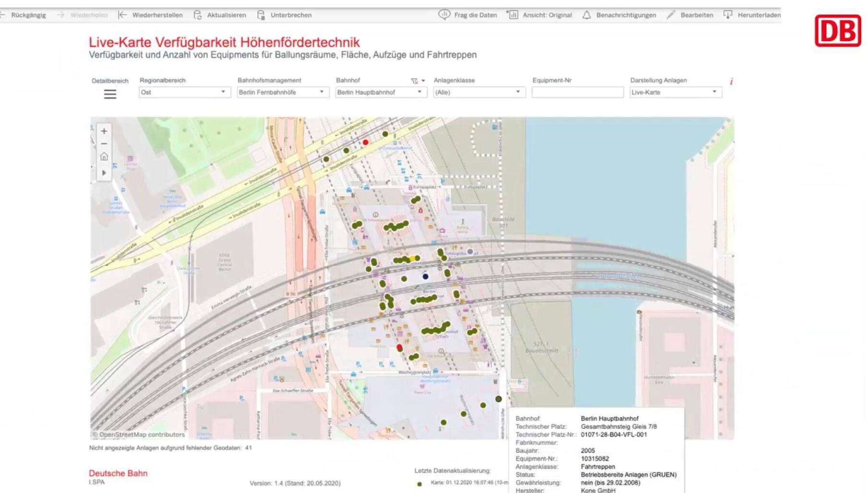Viewport: 868px width, 493px height.
Task: Open the Bahnhofsmanagement dropdown
Action: tap(282, 92)
